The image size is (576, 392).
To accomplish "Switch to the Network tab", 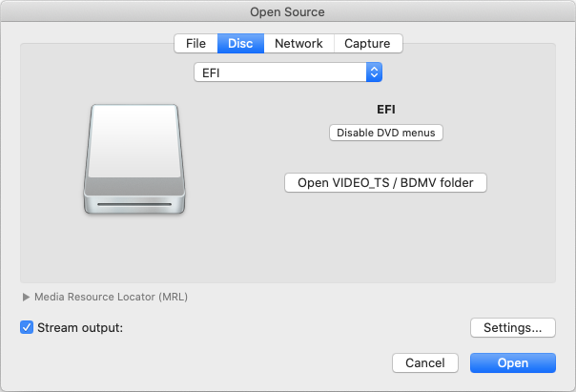I will tap(298, 43).
